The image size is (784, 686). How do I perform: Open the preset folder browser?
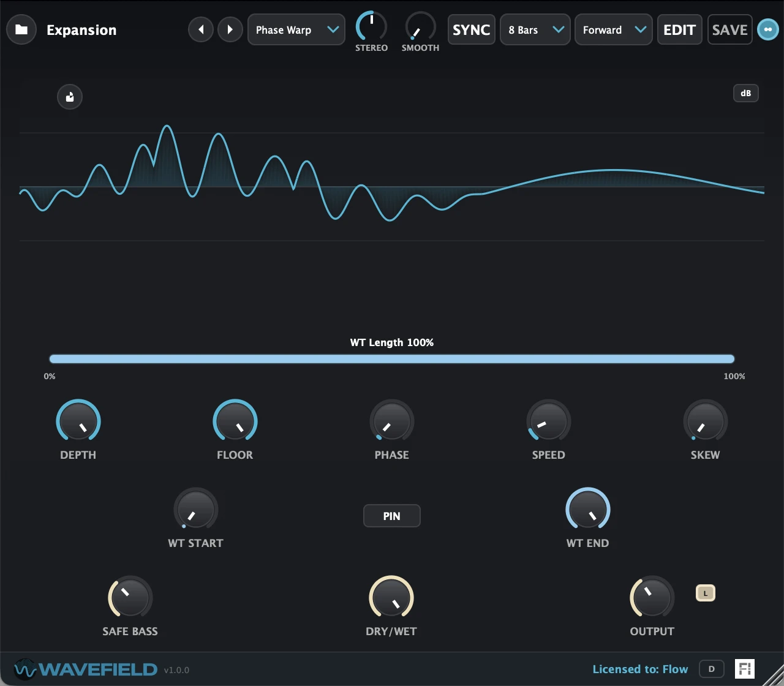(21, 29)
